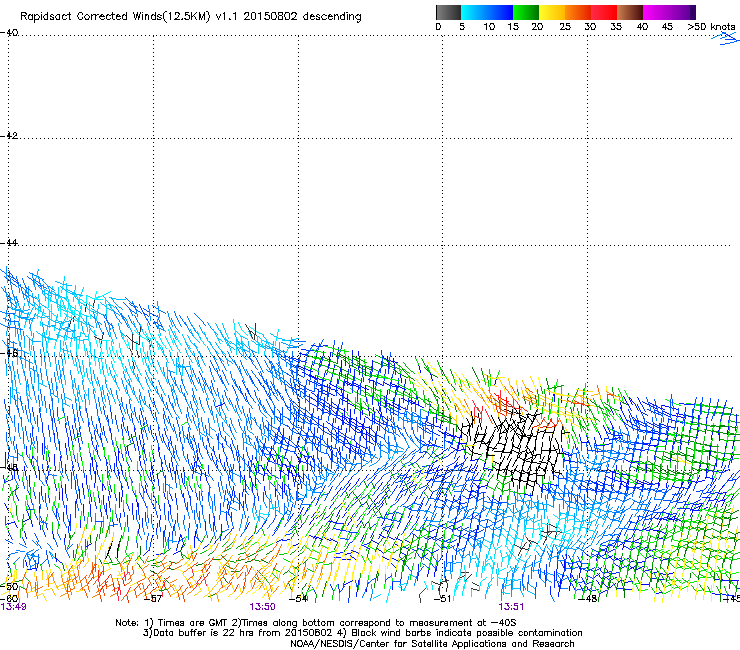The height and width of the screenshot is (650, 740).
Task: Click the 'Data buffer is 22 hrs' note line
Action: (x=362, y=633)
